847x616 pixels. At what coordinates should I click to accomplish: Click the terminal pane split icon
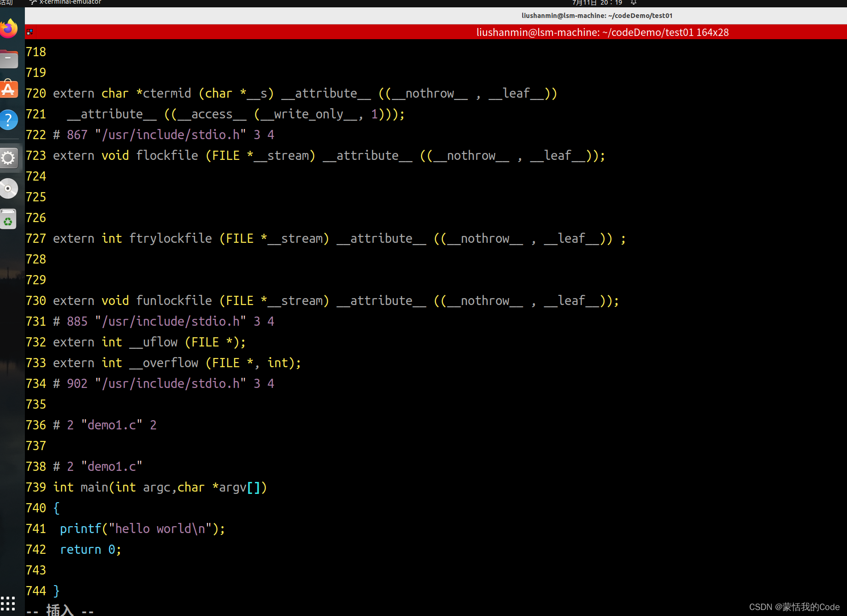(30, 32)
